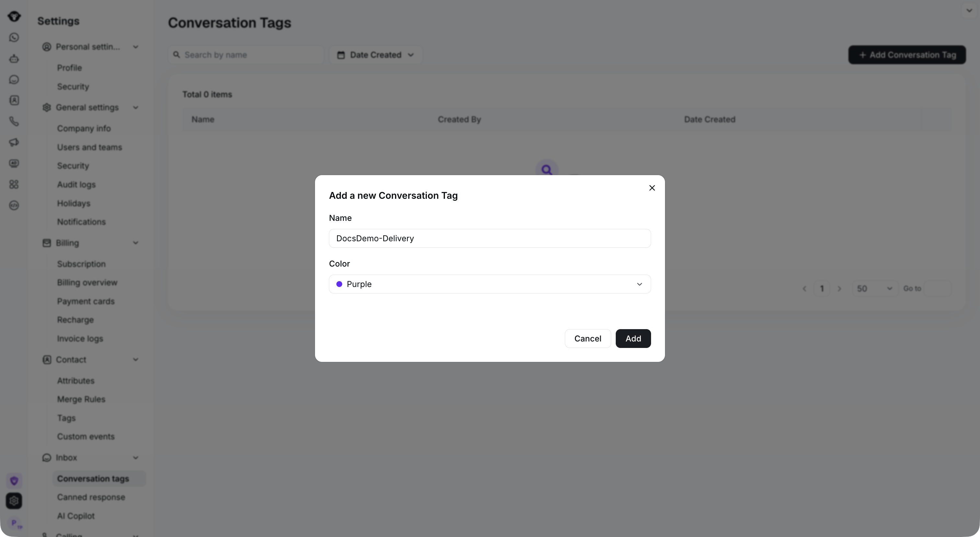Close the Add Conversation Tag dialog
The width and height of the screenshot is (980, 537).
[x=652, y=188]
